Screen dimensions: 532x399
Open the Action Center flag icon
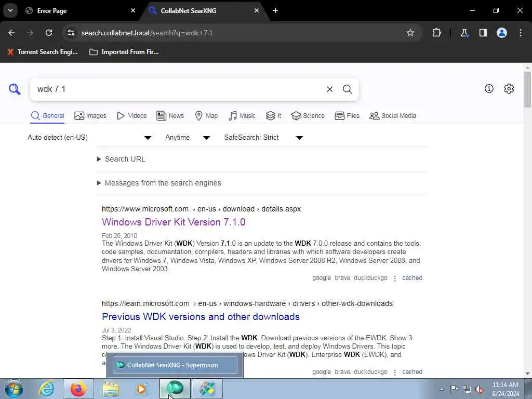coord(454,389)
